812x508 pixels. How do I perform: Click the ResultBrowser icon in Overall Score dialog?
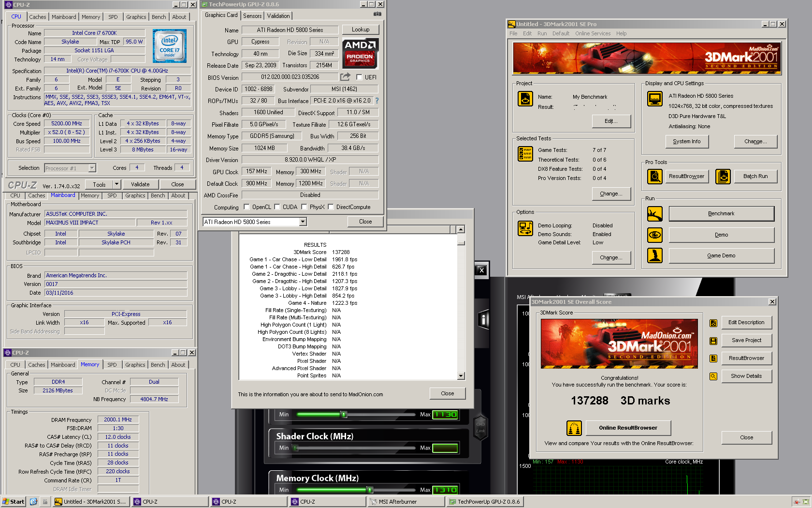(x=713, y=359)
